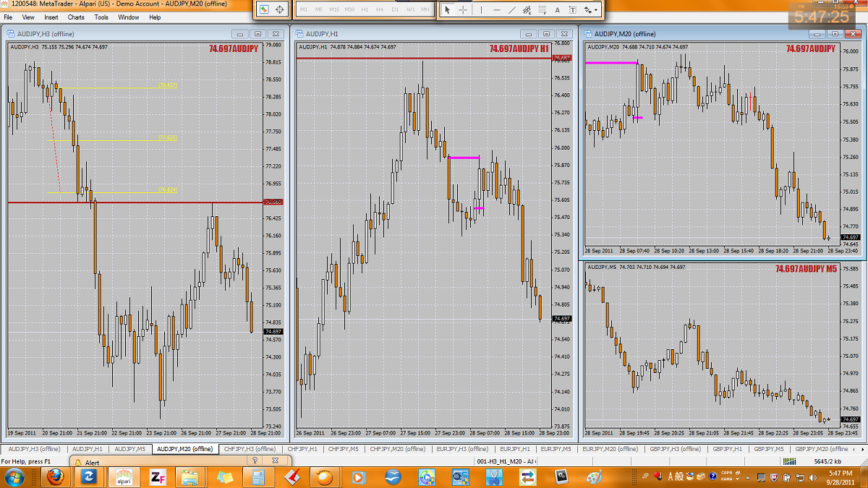Viewport: 868px width, 488px height.
Task: Switch to the AUDJPY,M5 chart tab
Action: coord(130,449)
